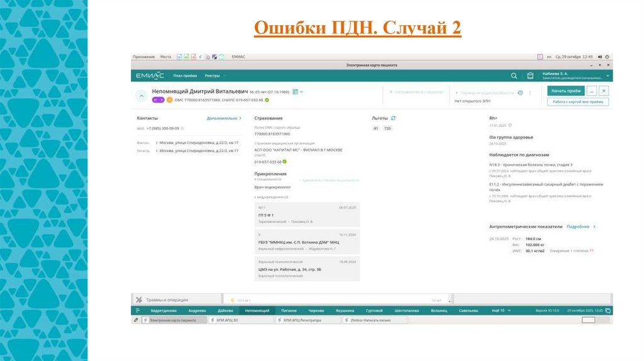Click the archive box icon beside search

pos(530,75)
